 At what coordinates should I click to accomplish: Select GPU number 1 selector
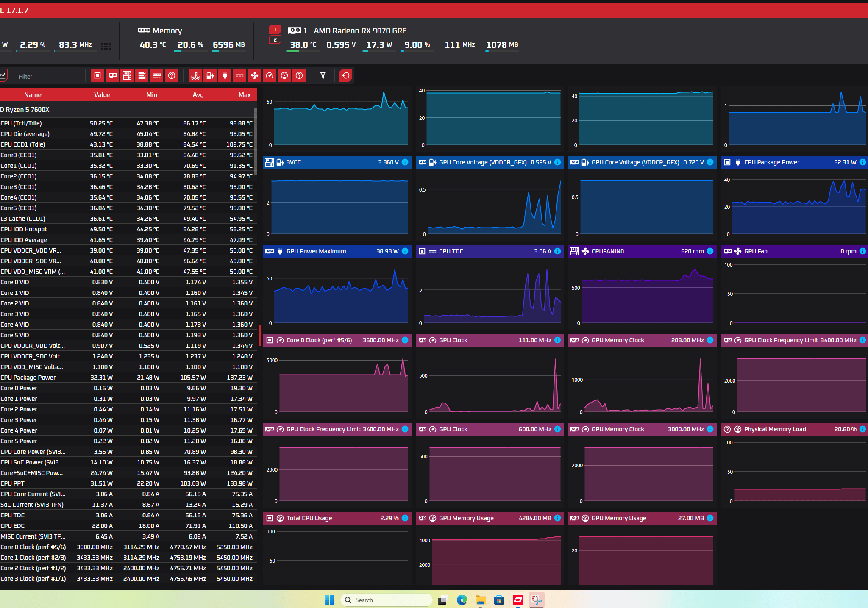[x=275, y=30]
